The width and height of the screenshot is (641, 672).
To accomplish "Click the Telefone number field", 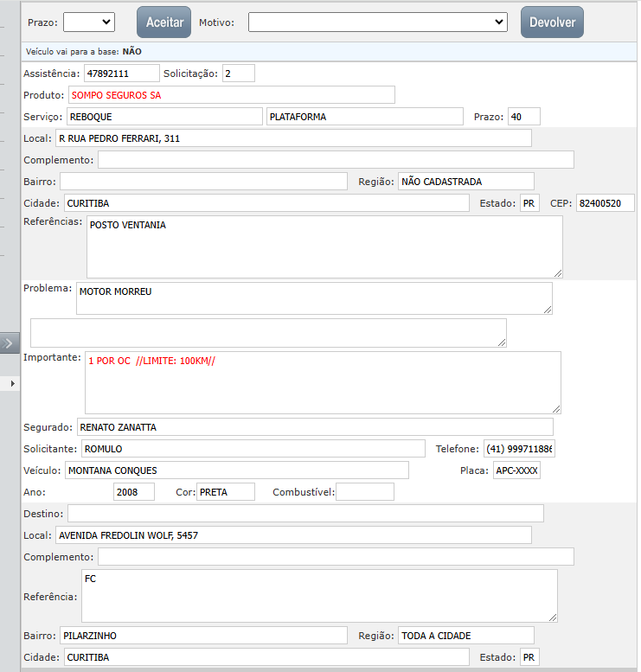I will point(518,449).
